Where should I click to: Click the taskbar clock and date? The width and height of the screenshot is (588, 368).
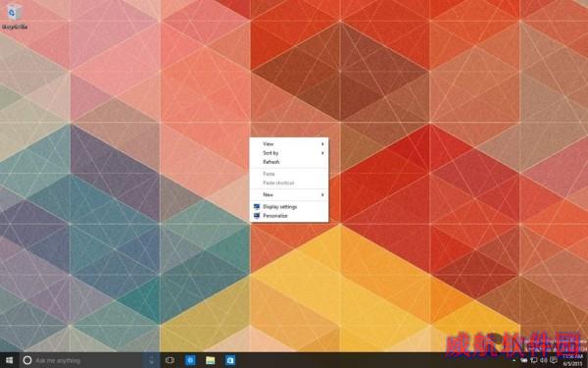click(573, 360)
